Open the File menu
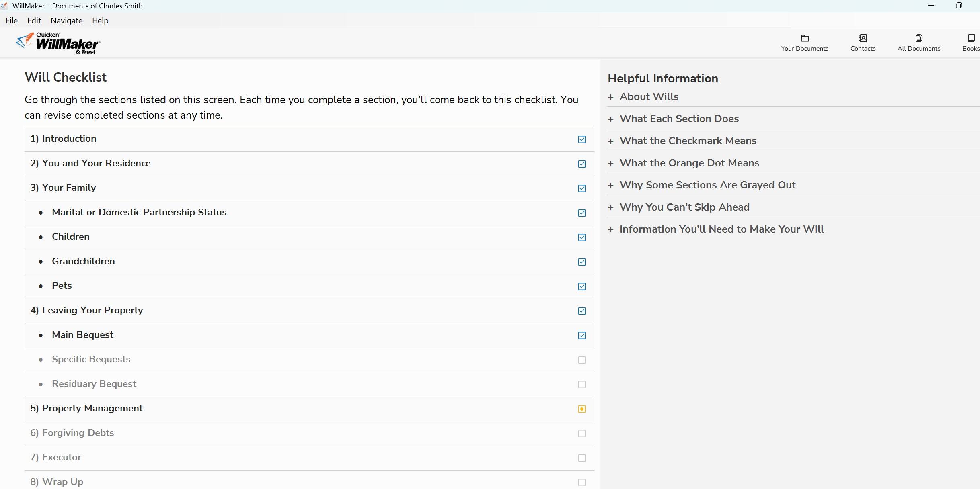The height and width of the screenshot is (489, 980). click(x=12, y=20)
